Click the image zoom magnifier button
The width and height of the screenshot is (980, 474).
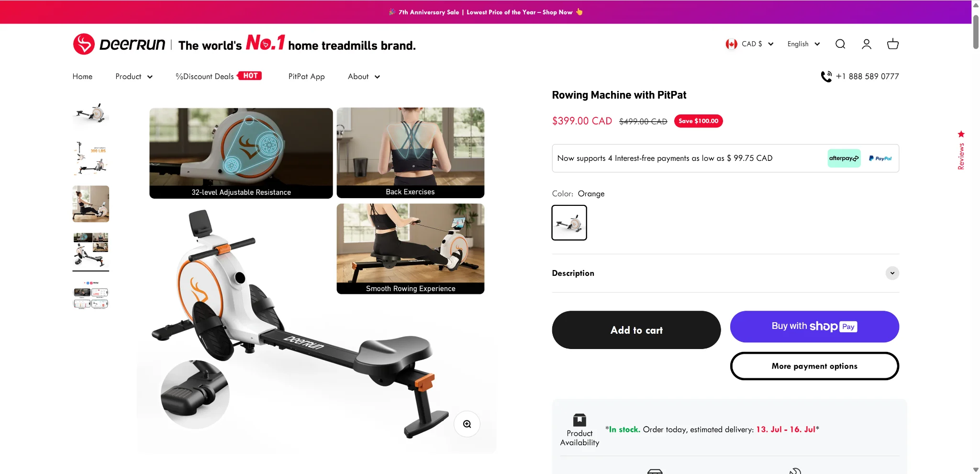pyautogui.click(x=467, y=424)
